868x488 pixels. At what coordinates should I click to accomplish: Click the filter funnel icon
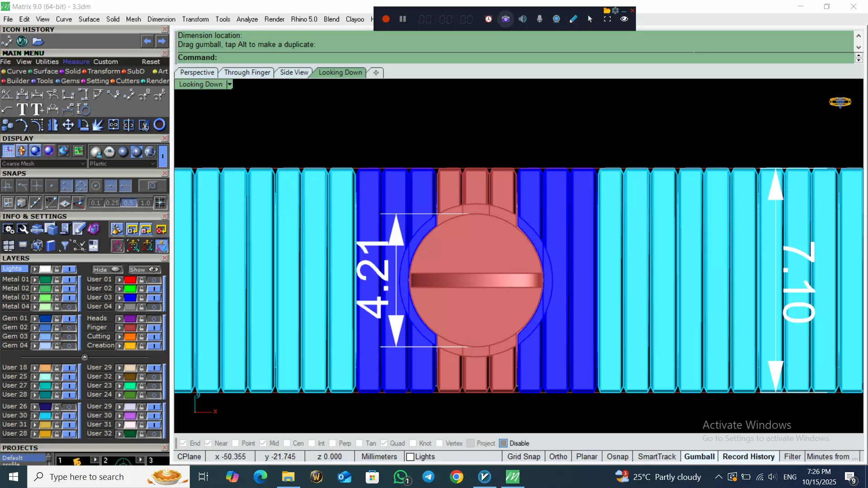tap(65, 245)
